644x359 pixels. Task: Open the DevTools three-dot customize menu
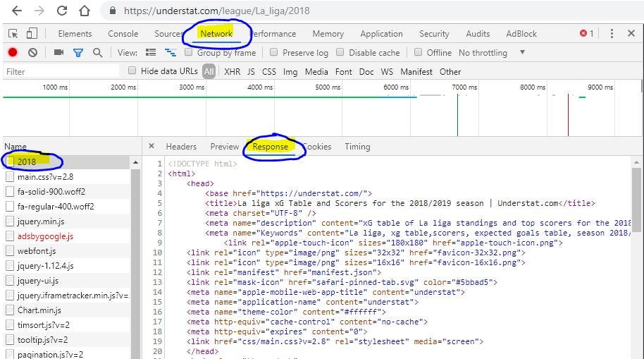[612, 34]
